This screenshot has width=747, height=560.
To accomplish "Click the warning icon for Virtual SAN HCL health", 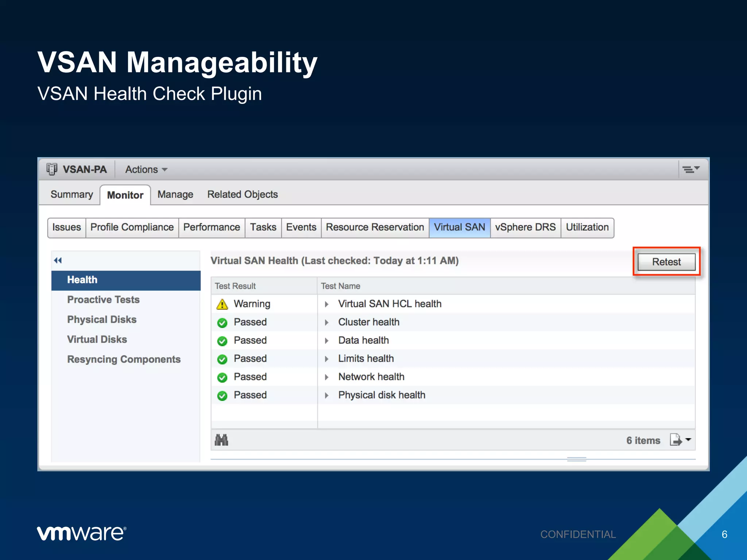I will pyautogui.click(x=222, y=304).
